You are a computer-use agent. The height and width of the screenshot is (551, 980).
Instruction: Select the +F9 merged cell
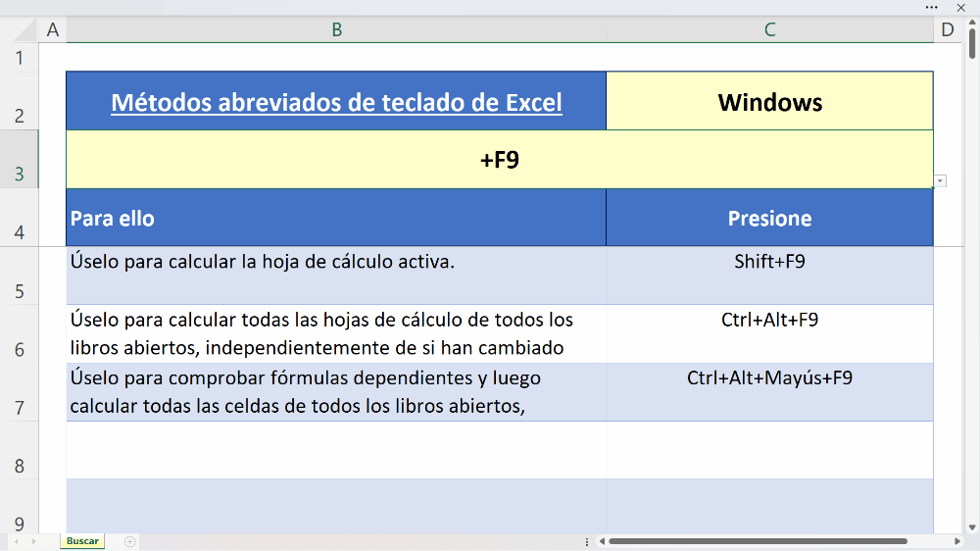pyautogui.click(x=500, y=160)
